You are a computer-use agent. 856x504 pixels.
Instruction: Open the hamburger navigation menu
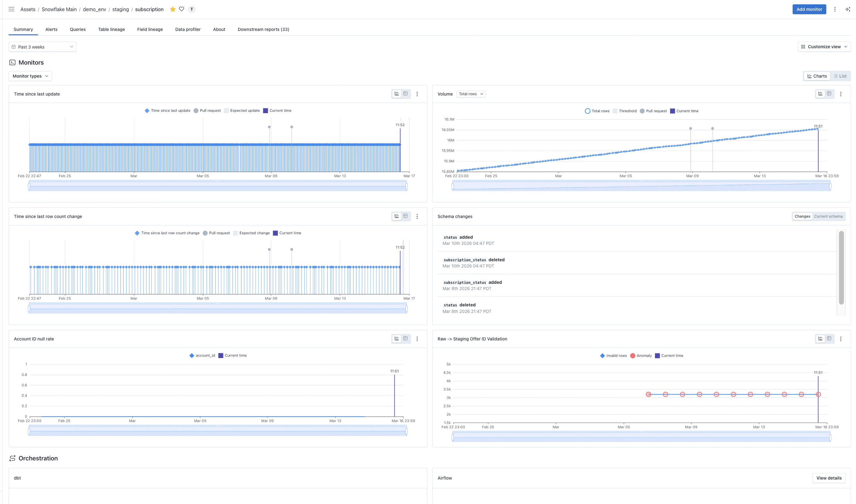[x=11, y=9]
